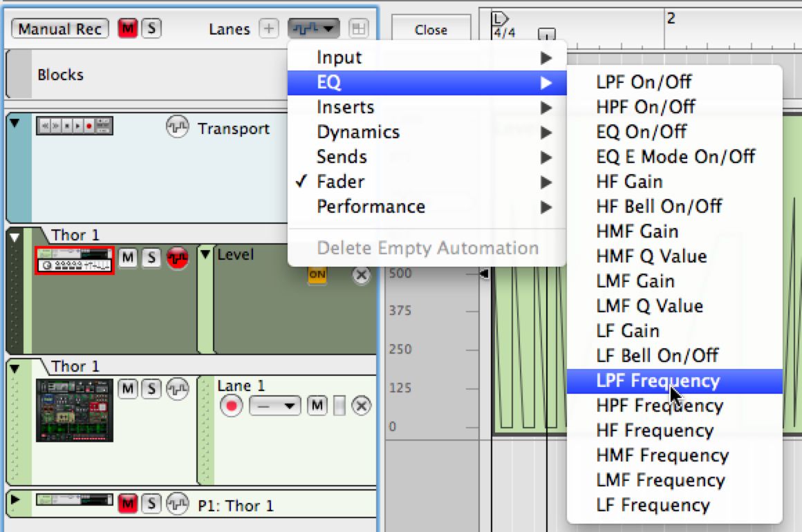Mute Lane 1
Image resolution: width=802 pixels, height=532 pixels.
point(317,406)
